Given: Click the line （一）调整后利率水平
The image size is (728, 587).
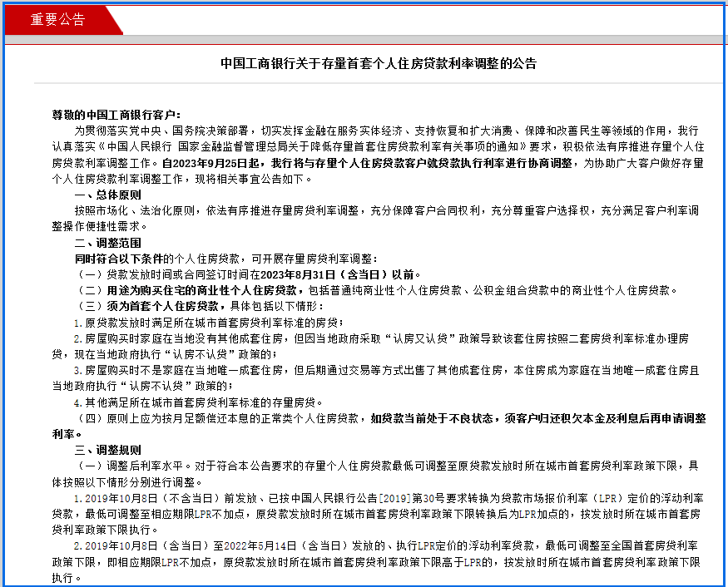Looking at the screenshot, I should tap(386, 466).
